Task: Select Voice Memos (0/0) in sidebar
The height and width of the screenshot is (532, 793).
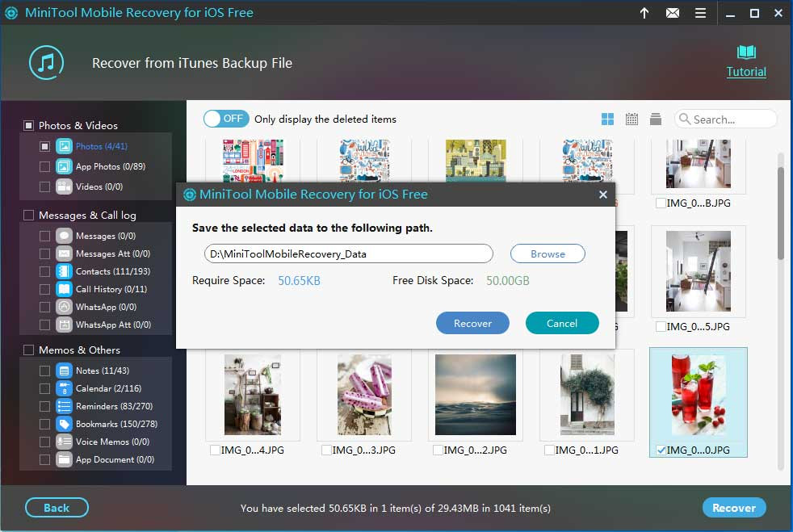Action: coord(112,442)
